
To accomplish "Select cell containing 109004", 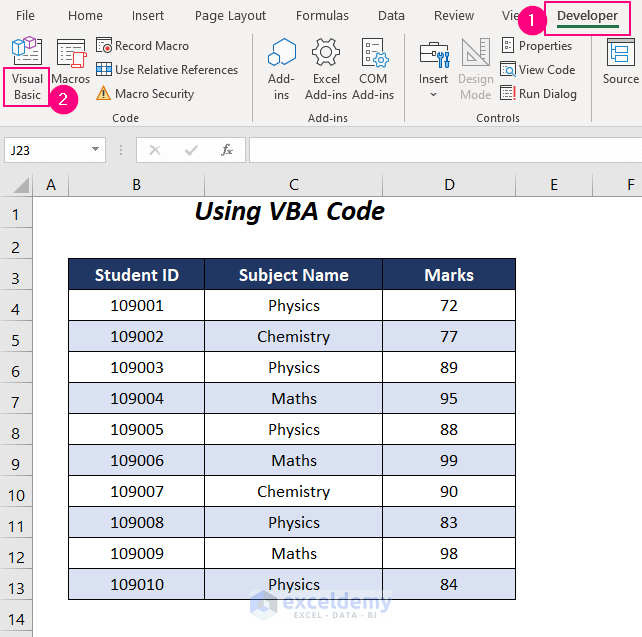I will point(136,398).
